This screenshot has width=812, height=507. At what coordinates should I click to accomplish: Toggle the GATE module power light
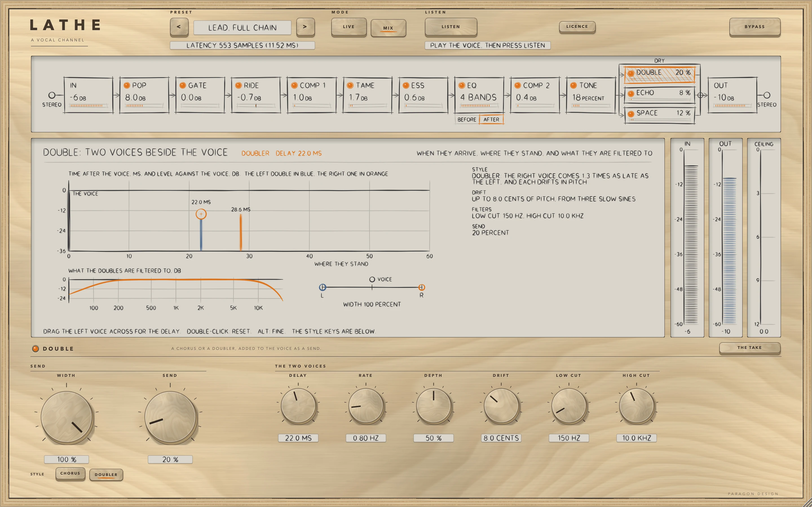(182, 86)
